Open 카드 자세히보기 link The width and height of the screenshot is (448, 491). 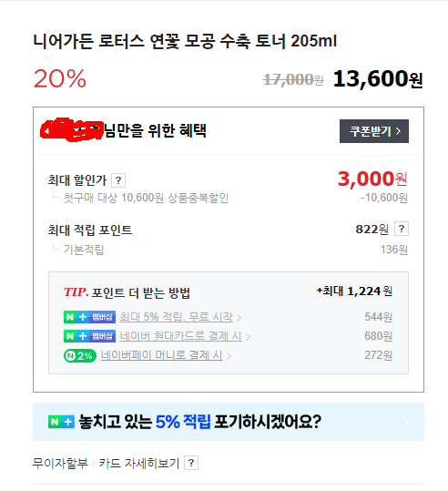pyautogui.click(x=139, y=463)
